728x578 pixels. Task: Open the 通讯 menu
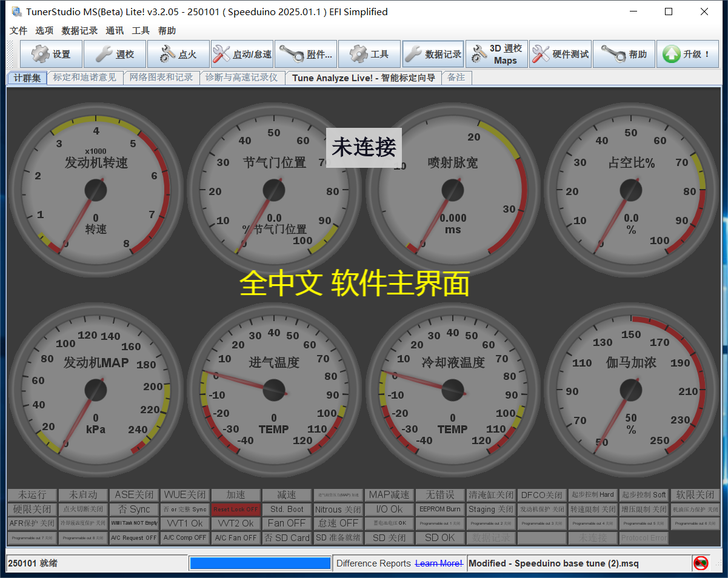(x=115, y=30)
